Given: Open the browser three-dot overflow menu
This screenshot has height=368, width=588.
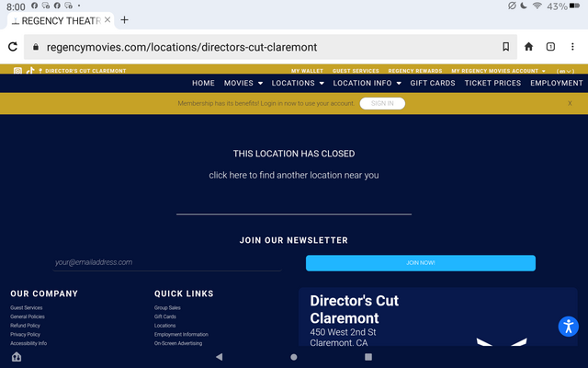Looking at the screenshot, I should (x=572, y=47).
